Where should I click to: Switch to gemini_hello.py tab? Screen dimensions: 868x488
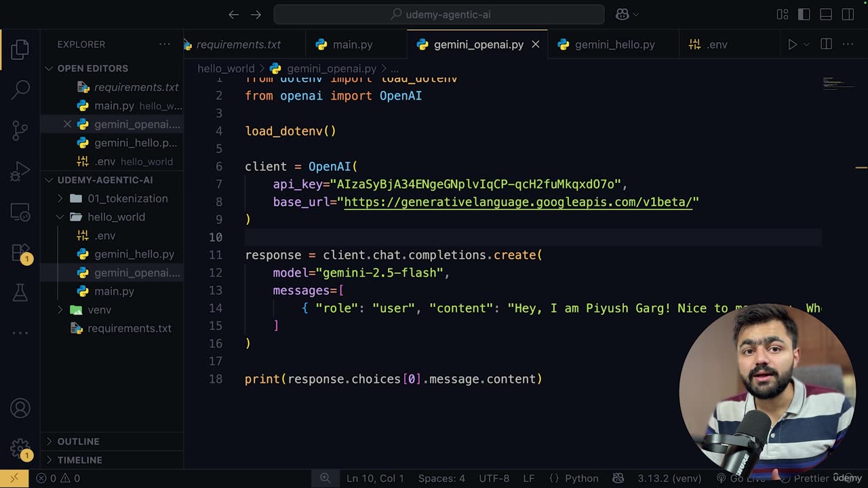click(614, 44)
